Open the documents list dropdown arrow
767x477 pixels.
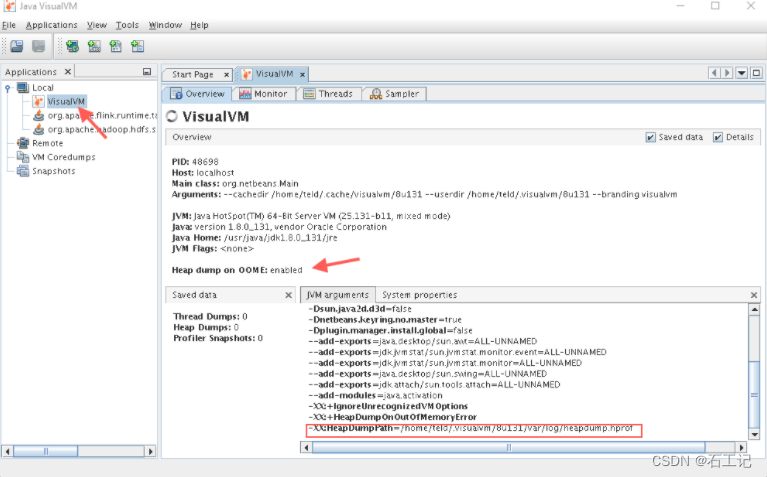click(742, 73)
